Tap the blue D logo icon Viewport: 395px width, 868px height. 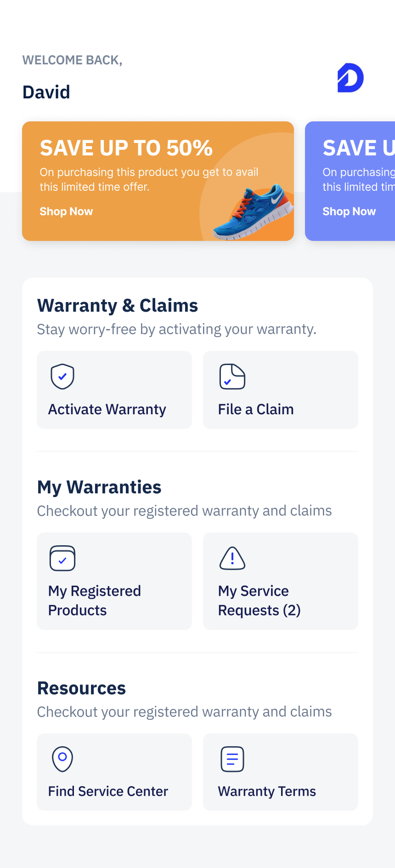350,78
